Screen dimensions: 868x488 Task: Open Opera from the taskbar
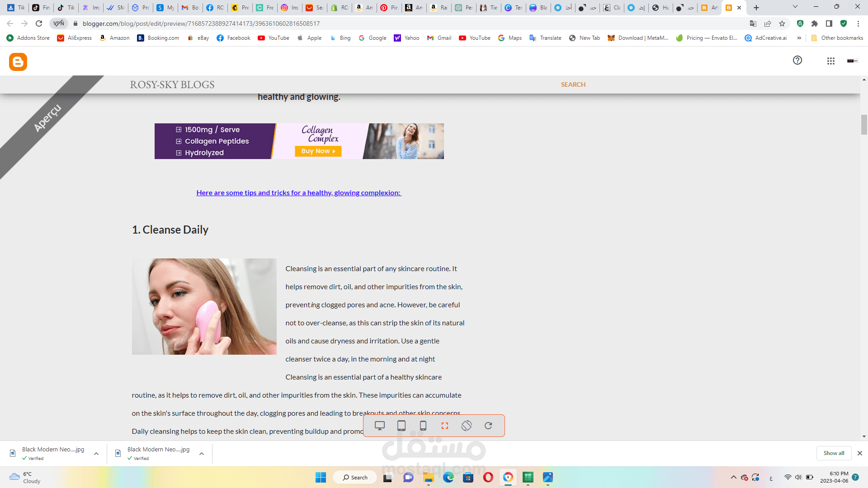pos(488,477)
